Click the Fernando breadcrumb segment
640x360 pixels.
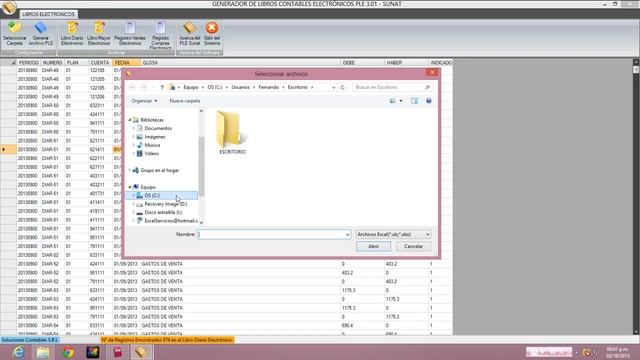[269, 87]
